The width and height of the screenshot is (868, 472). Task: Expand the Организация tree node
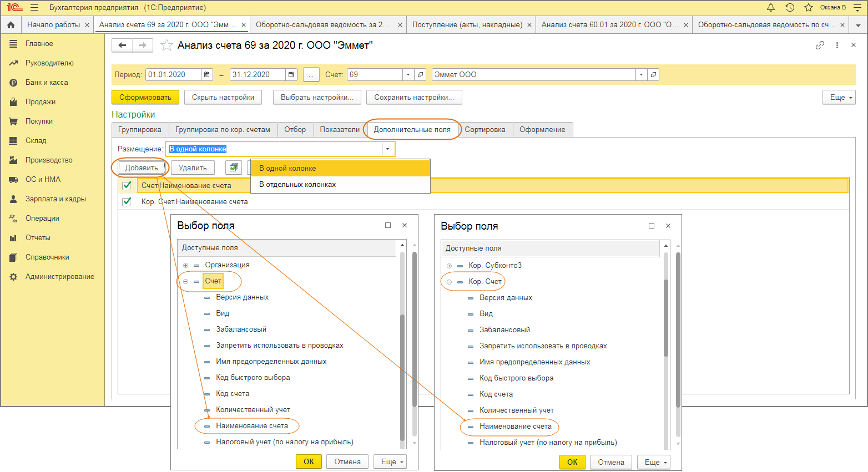(185, 265)
